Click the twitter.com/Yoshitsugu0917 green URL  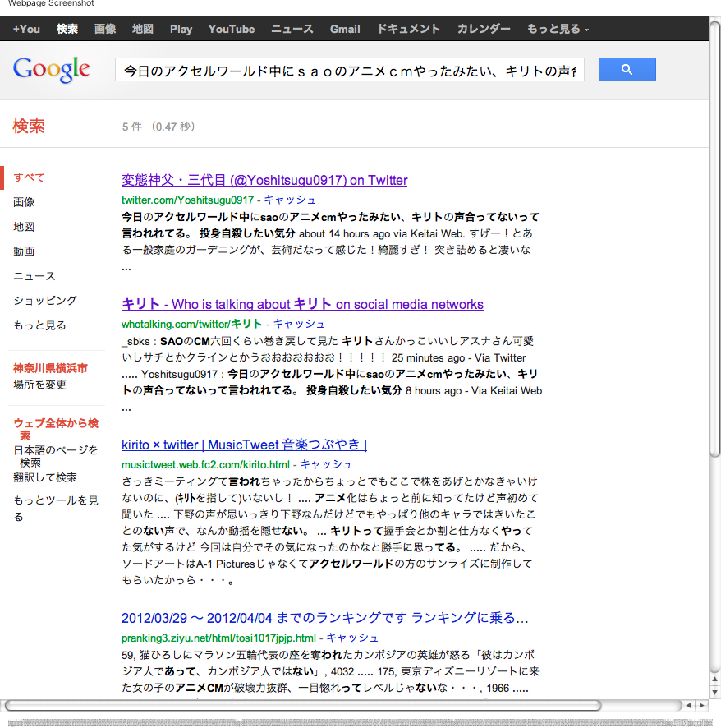(187, 200)
